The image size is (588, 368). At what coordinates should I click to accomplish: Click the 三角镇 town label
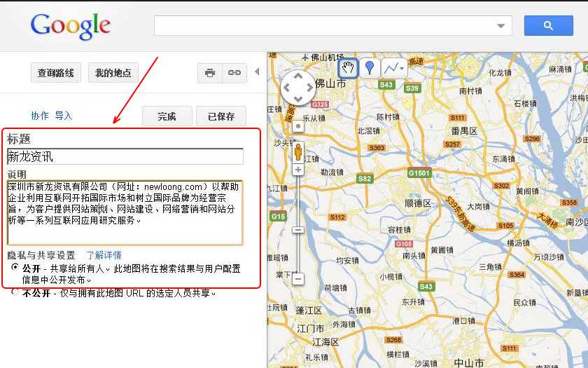click(490, 267)
